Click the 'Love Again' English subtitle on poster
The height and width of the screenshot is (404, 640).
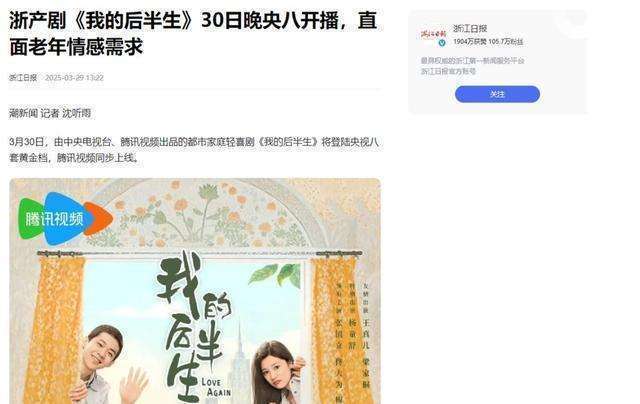click(x=216, y=388)
